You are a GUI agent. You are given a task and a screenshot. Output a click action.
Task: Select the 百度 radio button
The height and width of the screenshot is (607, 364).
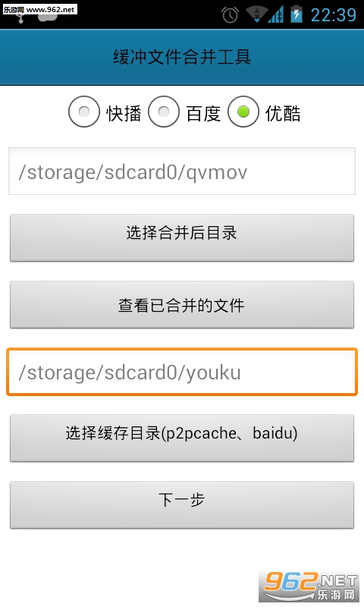pyautogui.click(x=164, y=112)
